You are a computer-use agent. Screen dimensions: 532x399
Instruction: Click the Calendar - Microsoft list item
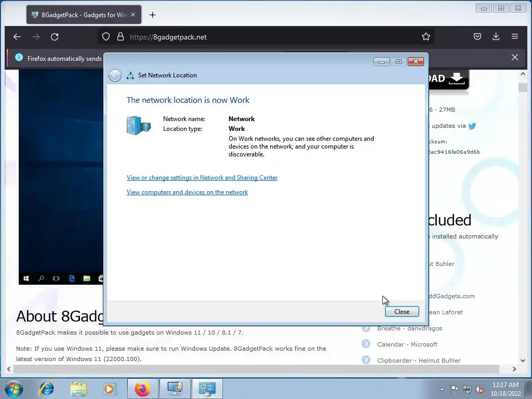pos(407,344)
